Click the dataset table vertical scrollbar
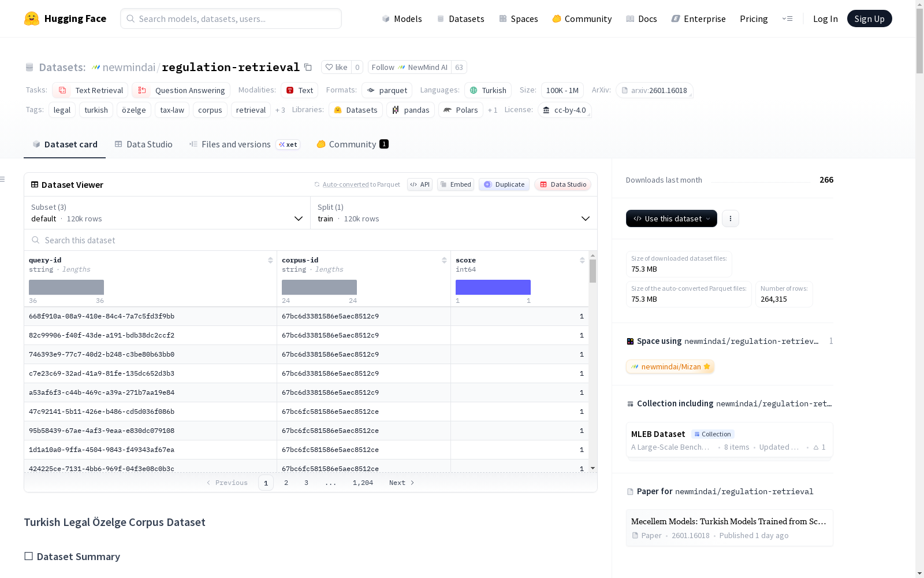 tap(593, 271)
